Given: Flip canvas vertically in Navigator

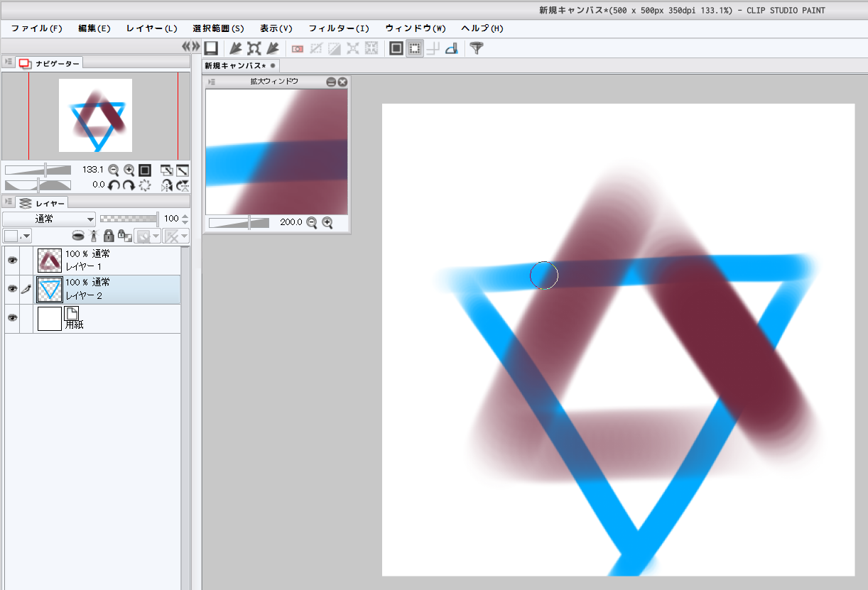Looking at the screenshot, I should tap(183, 185).
